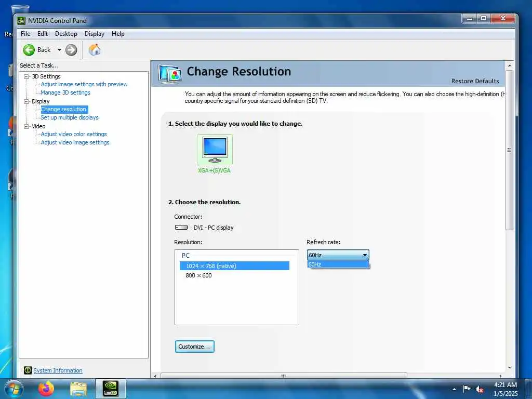Click the NVIDIA Control Panel taskbar button
The height and width of the screenshot is (399, 532).
(x=111, y=389)
